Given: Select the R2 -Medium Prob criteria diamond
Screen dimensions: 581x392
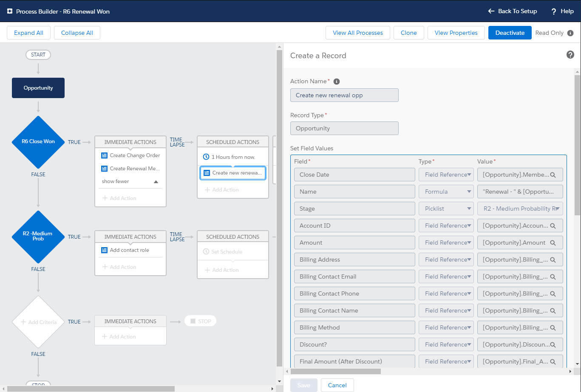Looking at the screenshot, I should click(x=38, y=237).
